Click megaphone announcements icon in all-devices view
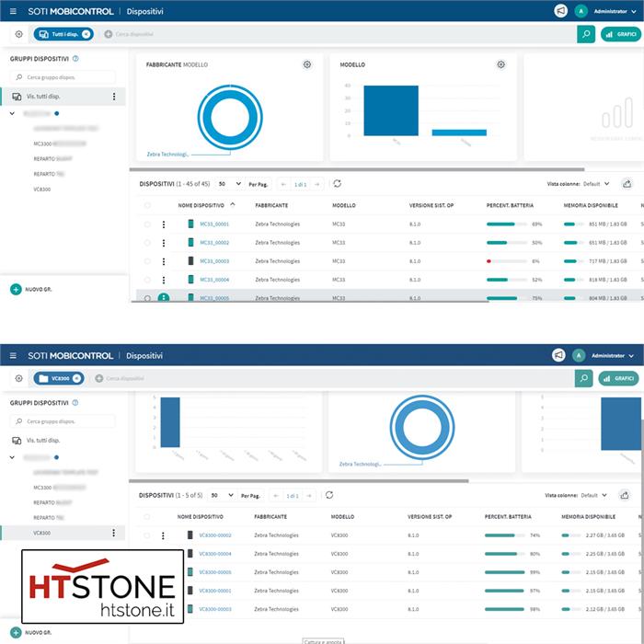 pos(560,11)
